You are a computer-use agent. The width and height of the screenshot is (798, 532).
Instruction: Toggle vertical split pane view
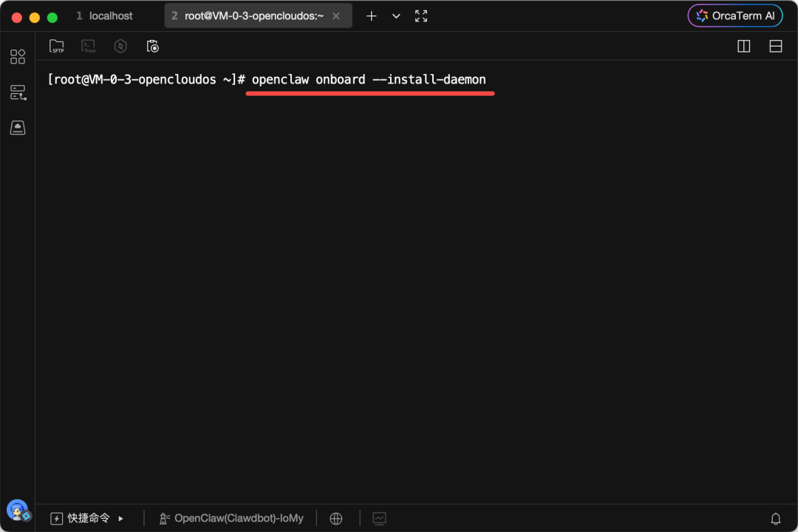(743, 45)
